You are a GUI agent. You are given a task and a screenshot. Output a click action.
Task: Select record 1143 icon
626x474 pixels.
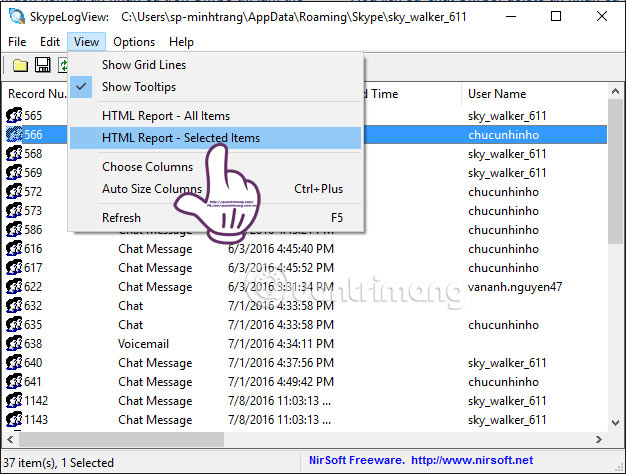(14, 420)
